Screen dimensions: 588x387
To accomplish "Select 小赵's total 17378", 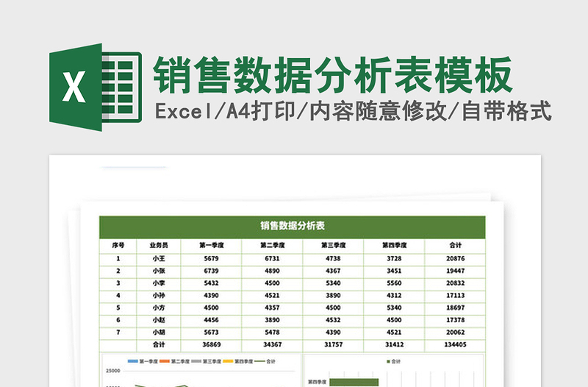I will coord(456,320).
